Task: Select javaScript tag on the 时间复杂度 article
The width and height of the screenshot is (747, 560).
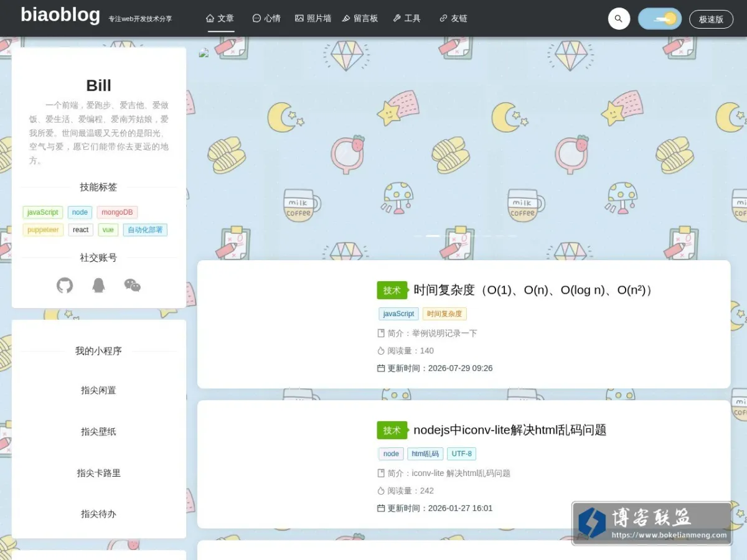Action: pos(398,314)
